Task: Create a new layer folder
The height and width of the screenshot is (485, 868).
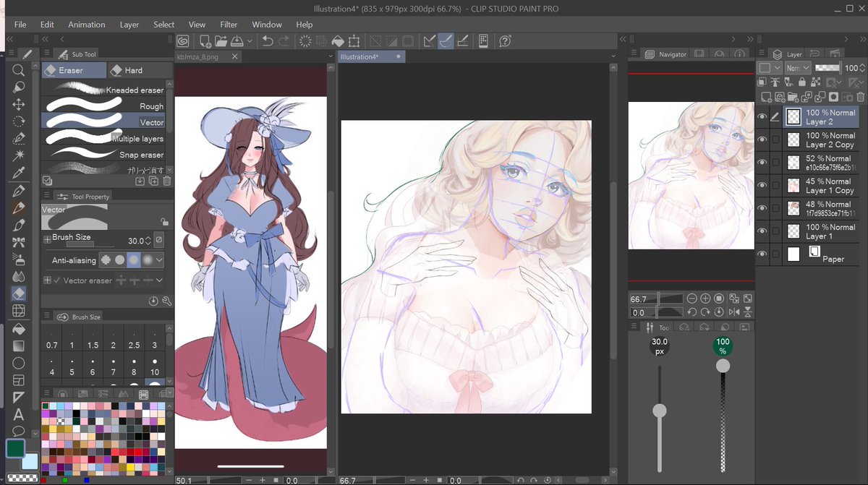Action: point(793,97)
